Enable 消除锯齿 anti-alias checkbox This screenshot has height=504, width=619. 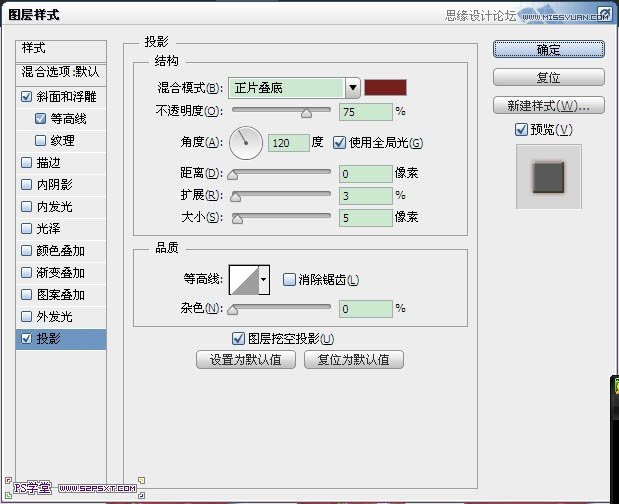click(x=289, y=279)
